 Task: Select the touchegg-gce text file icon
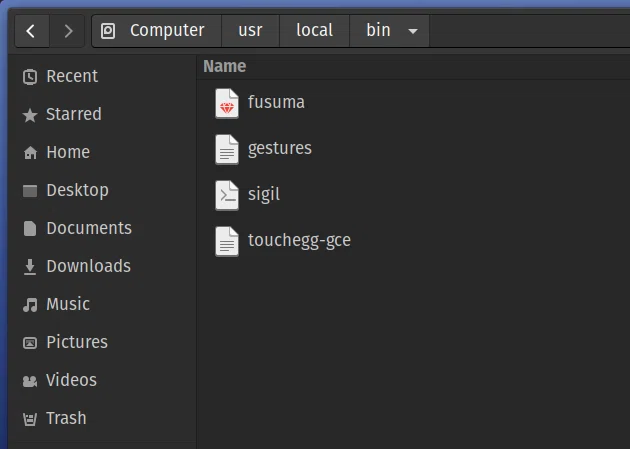(227, 241)
